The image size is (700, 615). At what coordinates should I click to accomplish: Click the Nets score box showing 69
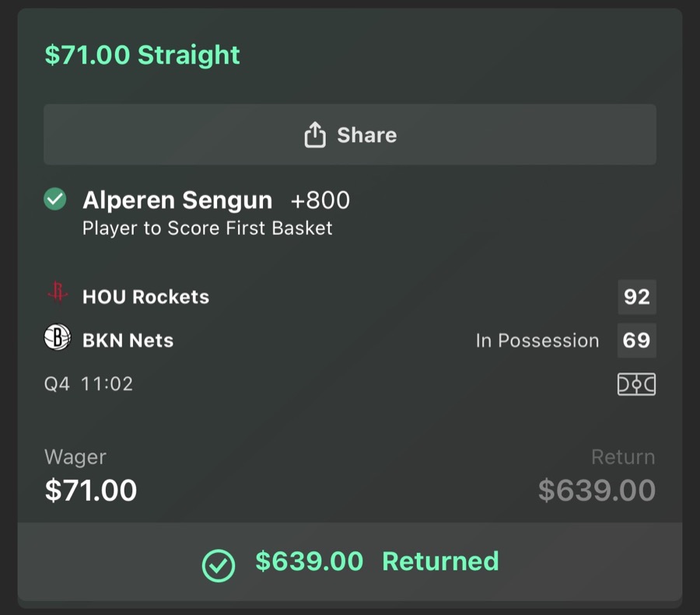click(636, 340)
